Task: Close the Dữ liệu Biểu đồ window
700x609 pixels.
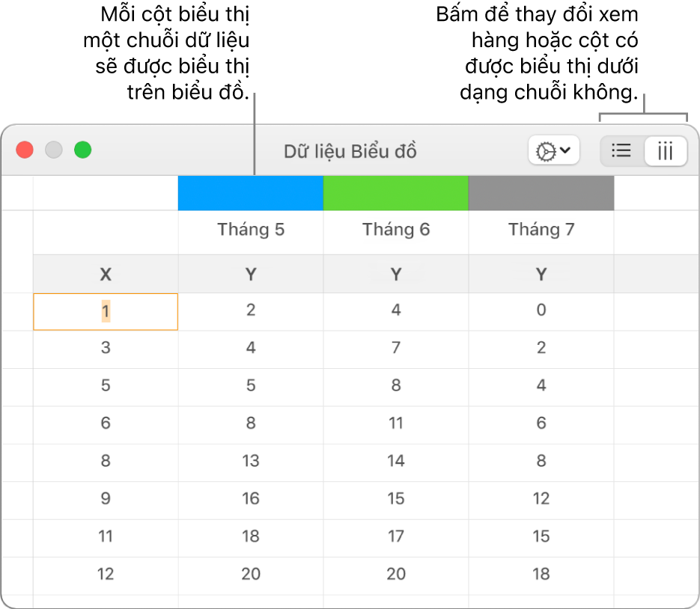Action: [x=25, y=150]
